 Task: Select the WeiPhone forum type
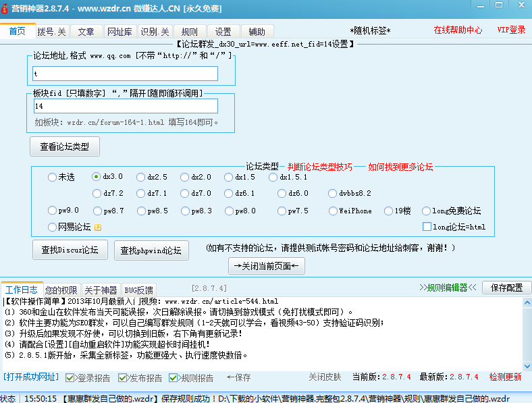pyautogui.click(x=332, y=211)
